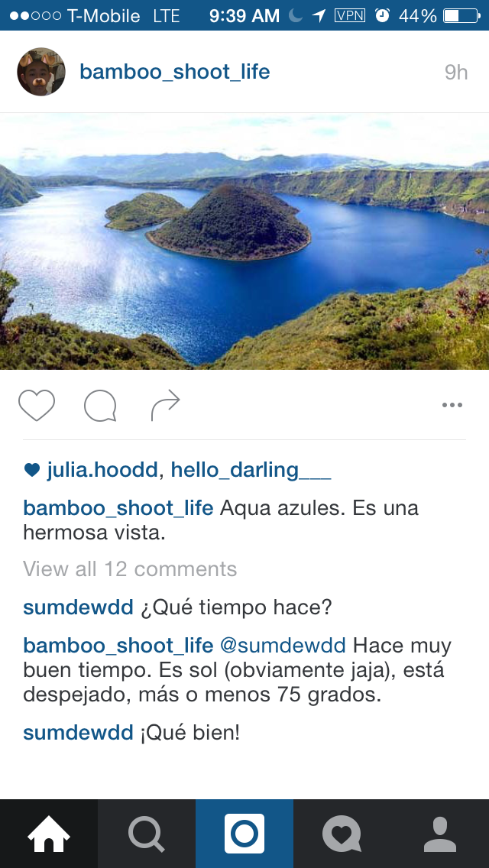This screenshot has width=489, height=868.
Task: Tap the @sumdewdd mention in reply
Action: [x=283, y=645]
